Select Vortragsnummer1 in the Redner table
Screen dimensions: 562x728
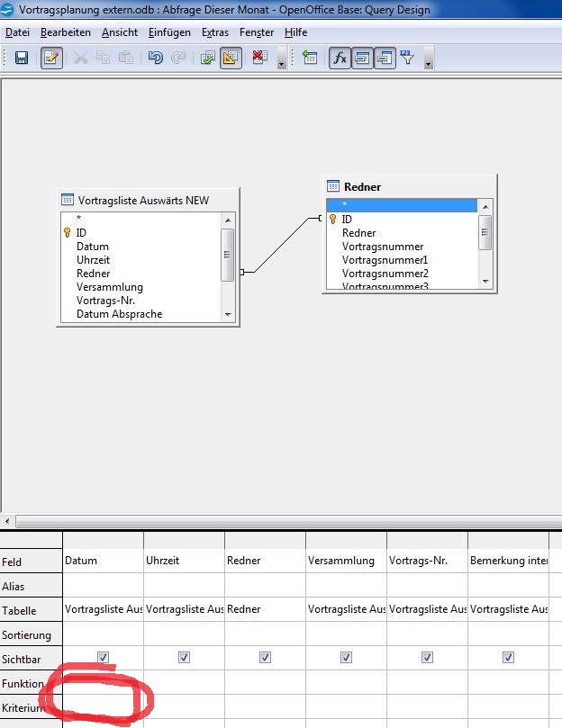tap(385, 259)
